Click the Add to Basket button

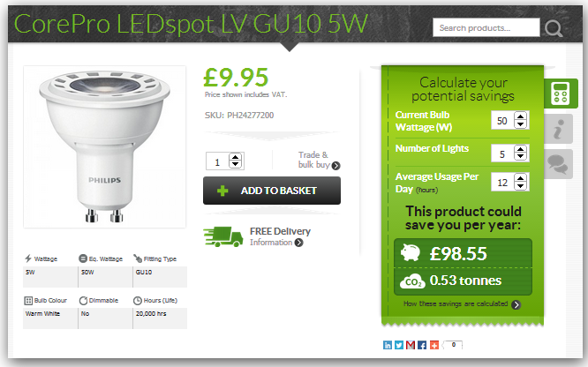tap(272, 191)
